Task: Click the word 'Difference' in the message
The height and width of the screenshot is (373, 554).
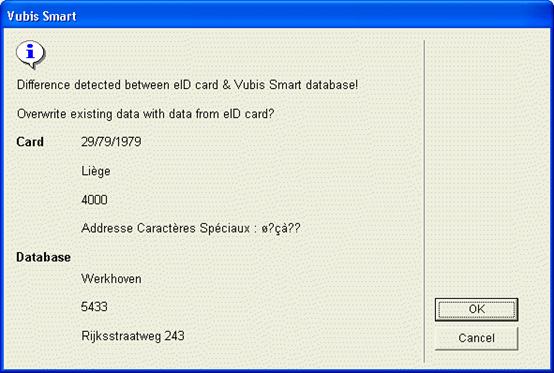Action: pyautogui.click(x=43, y=85)
